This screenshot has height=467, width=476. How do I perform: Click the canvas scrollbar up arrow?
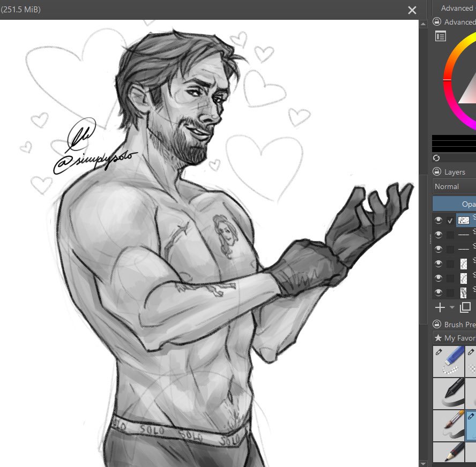[x=423, y=24]
